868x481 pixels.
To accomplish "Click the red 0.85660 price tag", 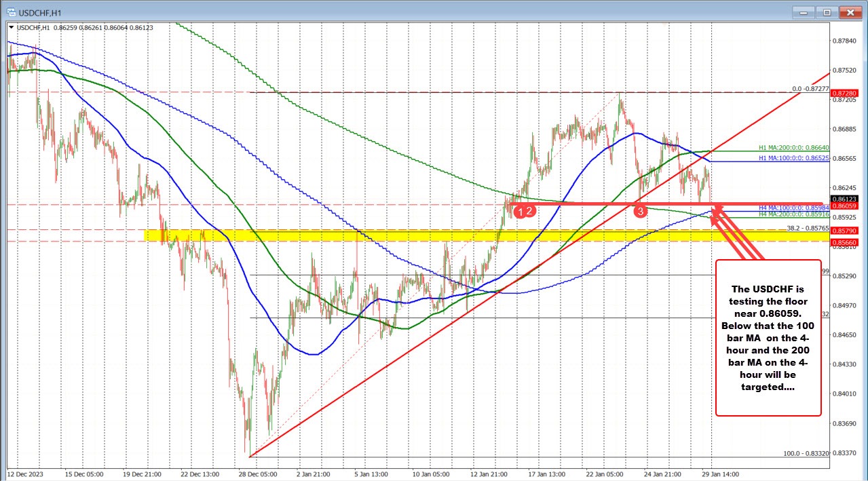I will [846, 242].
